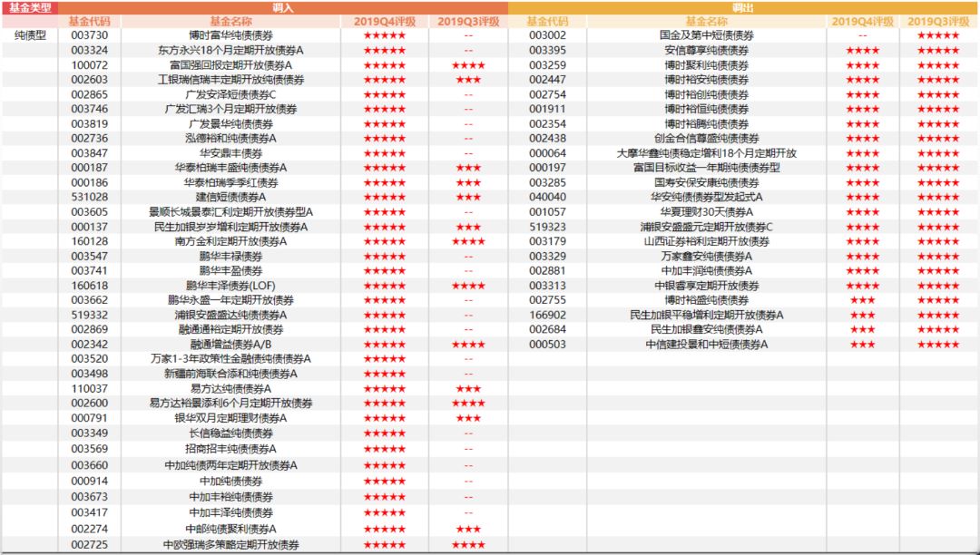
Task: Select 大摩华鑫纯债稳定增利18个月定期开放 fund name
Action: click(x=707, y=153)
